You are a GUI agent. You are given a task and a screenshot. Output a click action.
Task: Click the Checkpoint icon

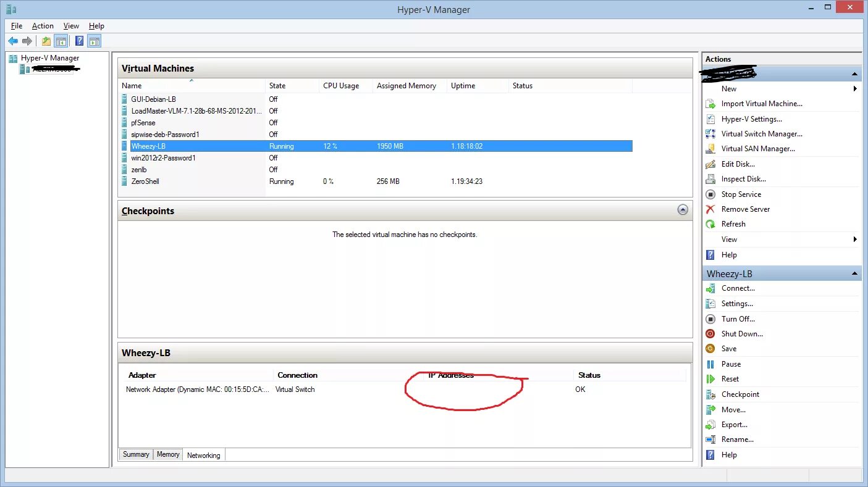(x=710, y=394)
